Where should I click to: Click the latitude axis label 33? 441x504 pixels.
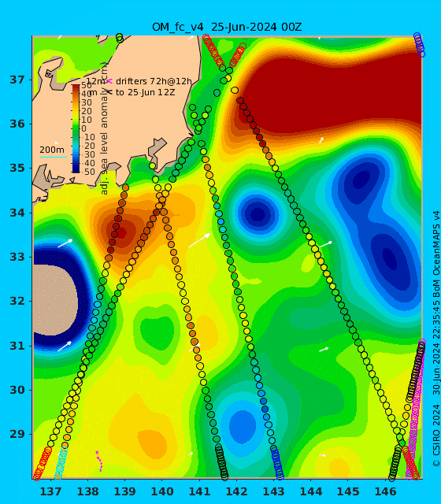(x=17, y=258)
